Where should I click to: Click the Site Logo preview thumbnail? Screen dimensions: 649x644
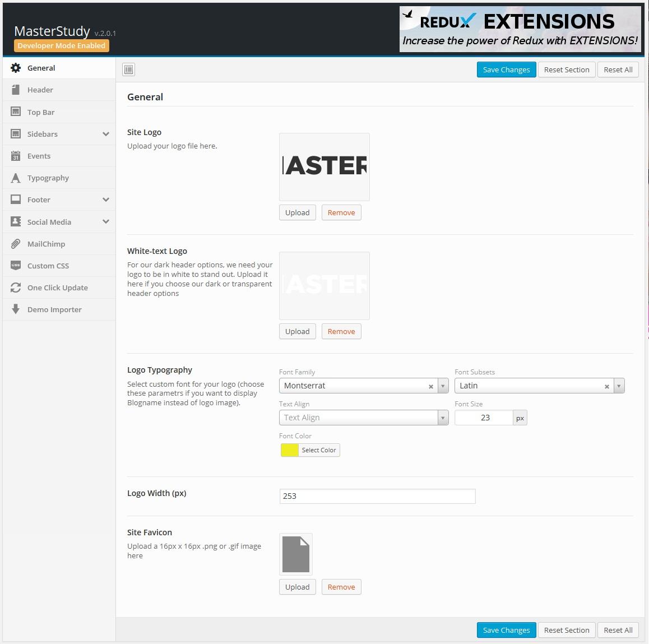pos(324,167)
